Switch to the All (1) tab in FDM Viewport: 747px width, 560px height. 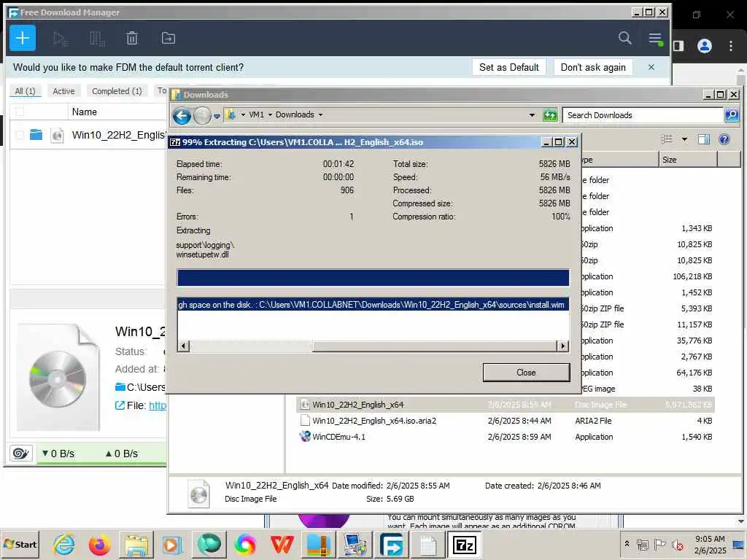click(26, 91)
